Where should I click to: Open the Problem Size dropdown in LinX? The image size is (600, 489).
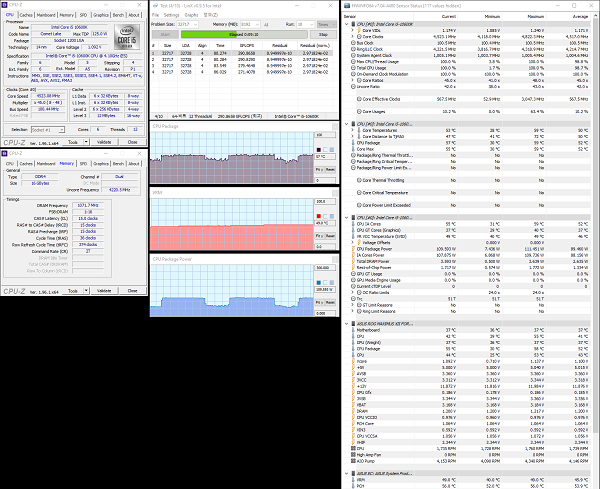point(195,24)
